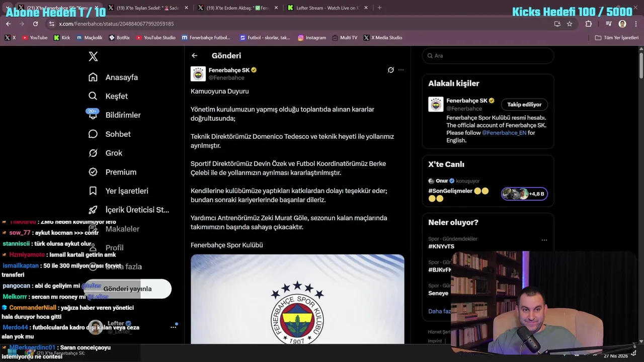Open Bildirimler notifications

pyautogui.click(x=114, y=115)
